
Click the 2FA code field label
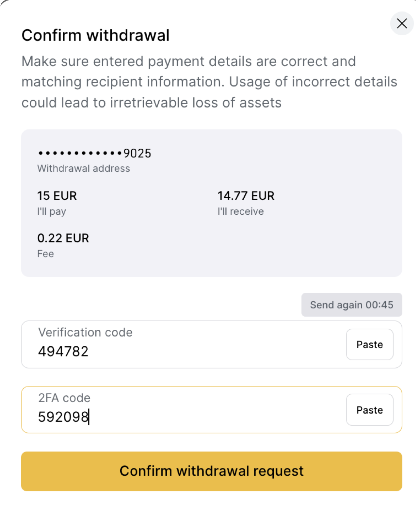pos(64,398)
